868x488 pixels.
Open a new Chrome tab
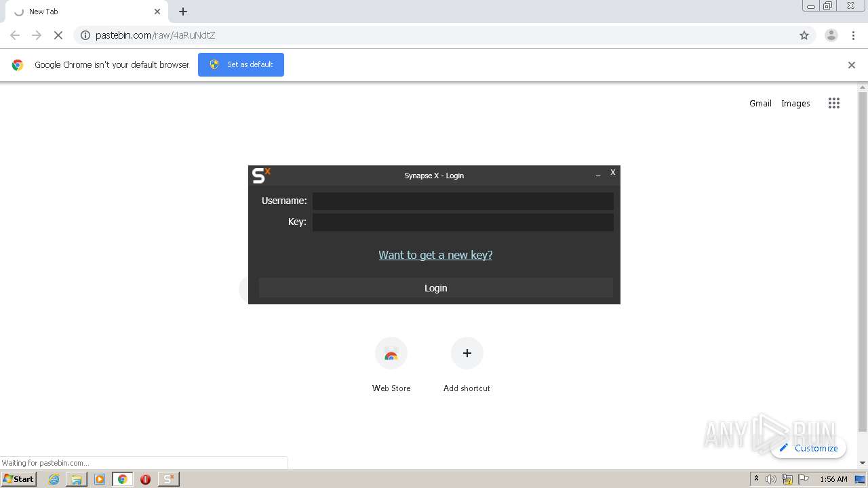pos(183,12)
